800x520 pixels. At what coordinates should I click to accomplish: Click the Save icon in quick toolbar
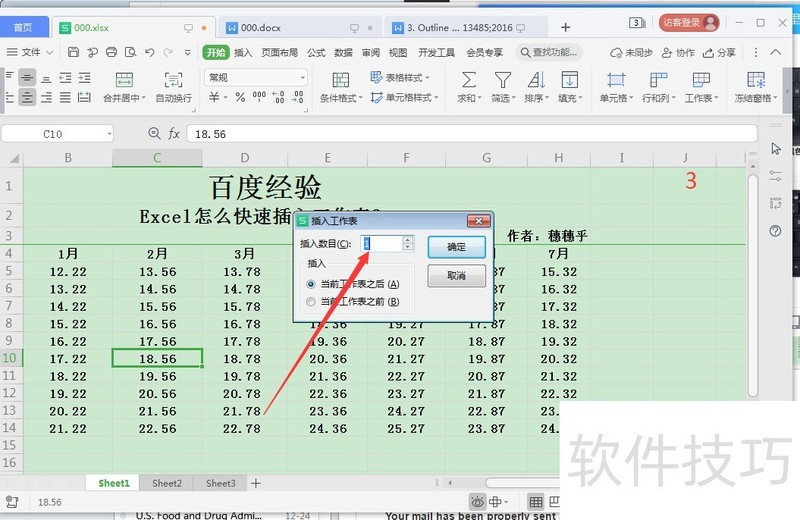click(73, 52)
